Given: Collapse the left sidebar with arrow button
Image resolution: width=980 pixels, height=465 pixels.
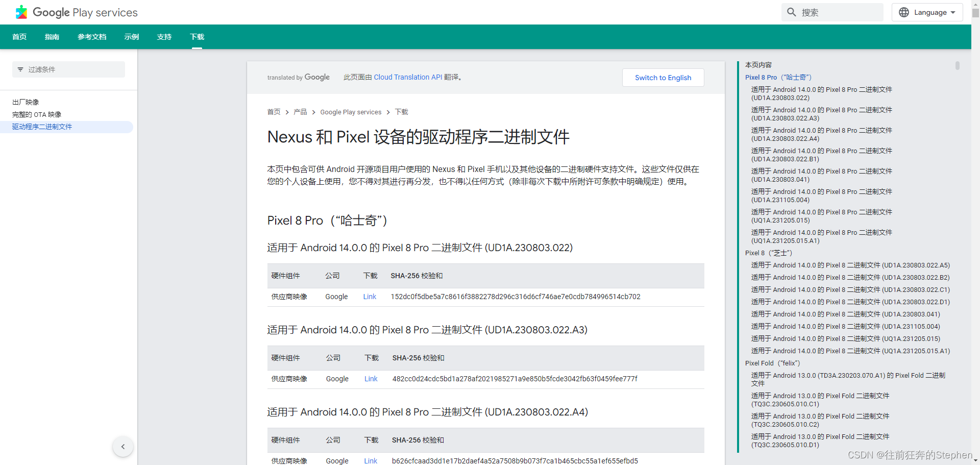Looking at the screenshot, I should point(123,447).
